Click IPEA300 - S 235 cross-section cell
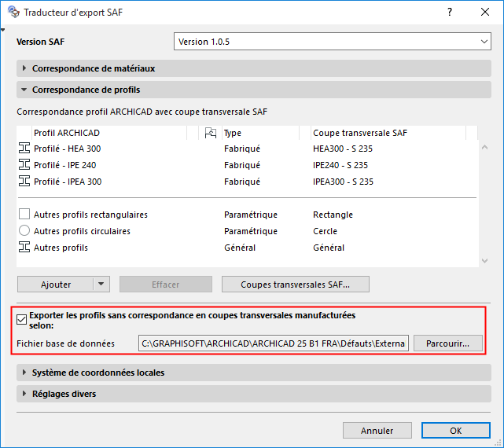This screenshot has height=448, width=504. point(343,182)
